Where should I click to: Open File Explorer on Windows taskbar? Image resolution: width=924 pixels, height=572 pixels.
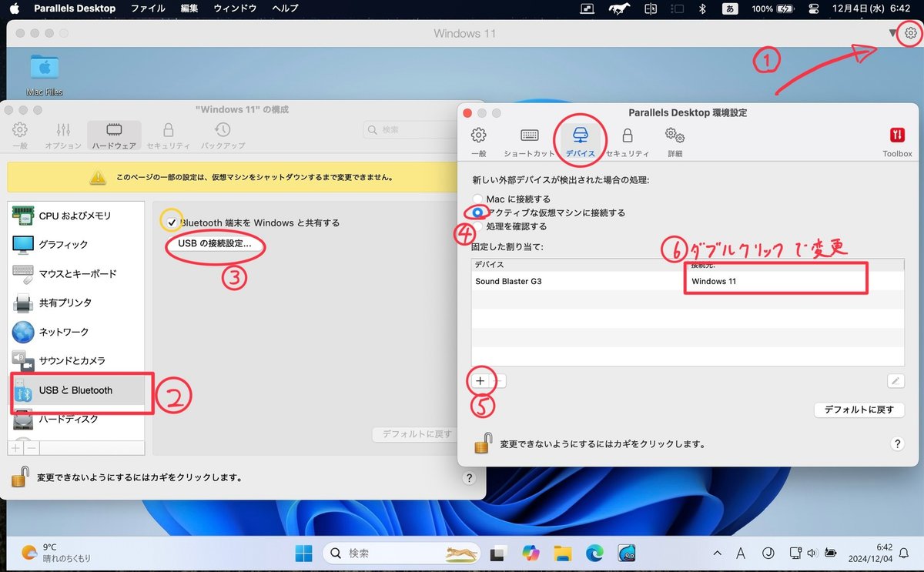click(563, 552)
